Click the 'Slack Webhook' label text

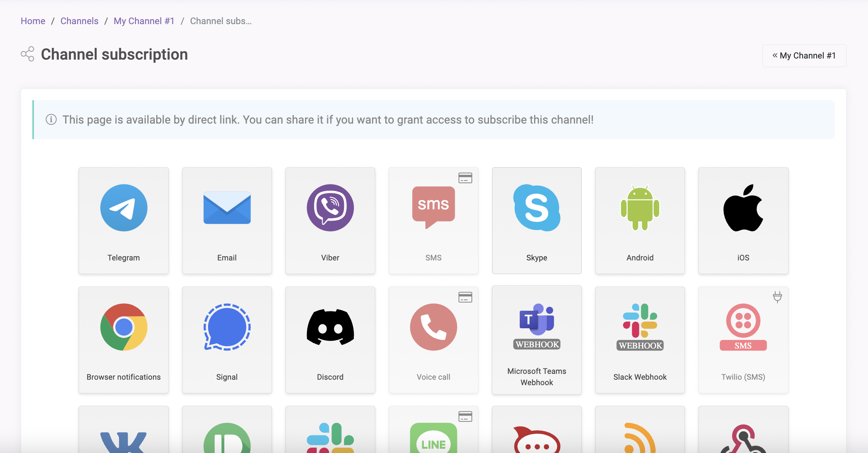pyautogui.click(x=640, y=377)
